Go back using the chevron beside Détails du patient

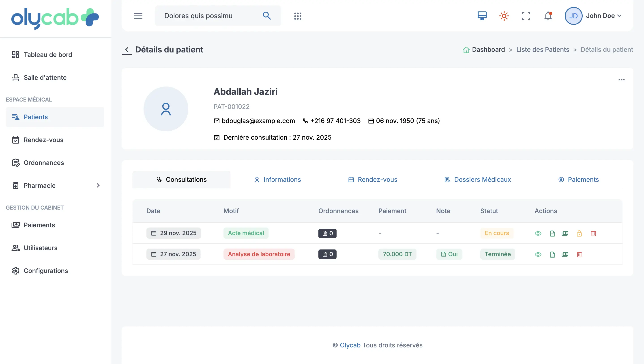(127, 50)
